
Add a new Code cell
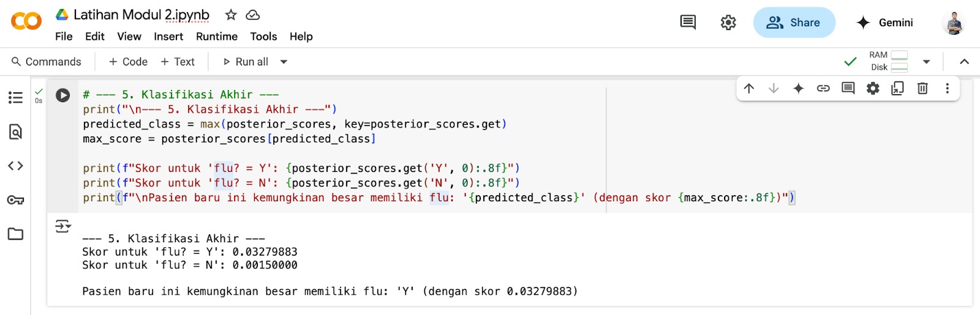pyautogui.click(x=128, y=62)
